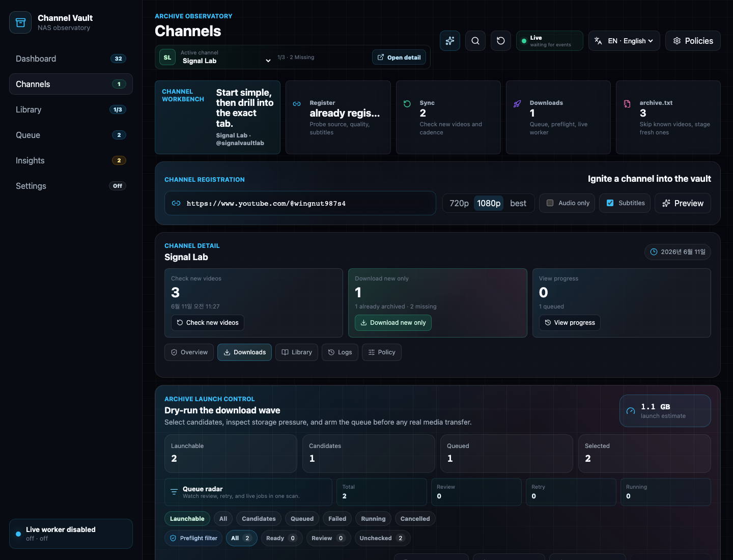Click the Channel Vault archive logo icon
Image resolution: width=733 pixels, height=560 pixels.
(20, 22)
